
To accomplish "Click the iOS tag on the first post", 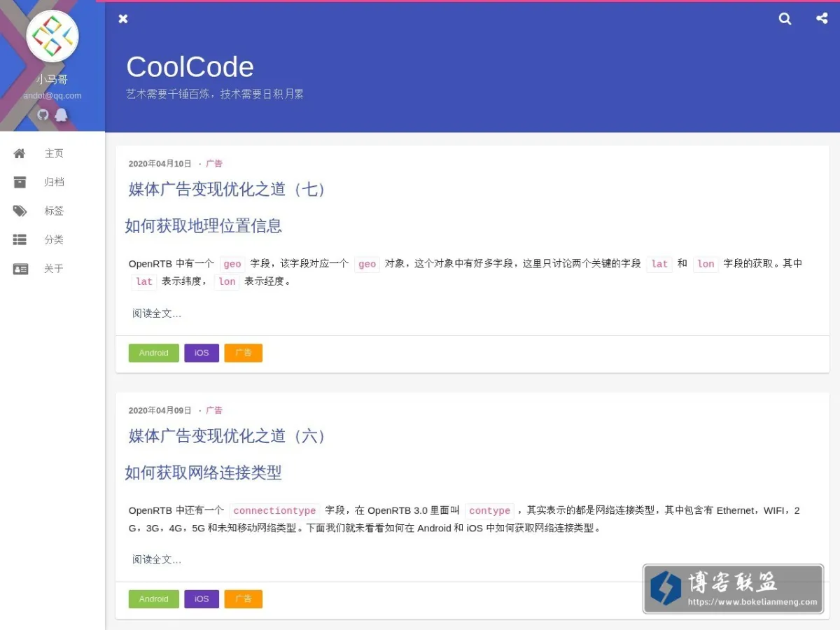I will pos(202,353).
